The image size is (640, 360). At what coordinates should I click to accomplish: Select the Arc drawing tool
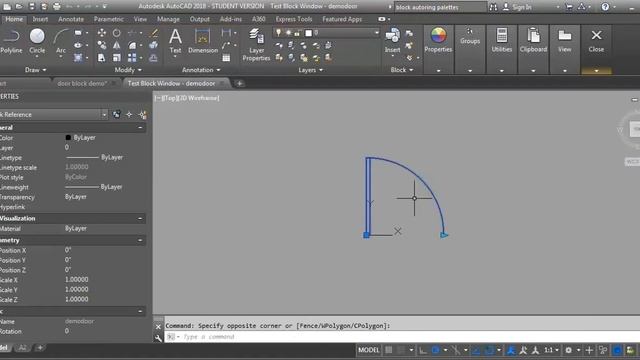(61, 41)
